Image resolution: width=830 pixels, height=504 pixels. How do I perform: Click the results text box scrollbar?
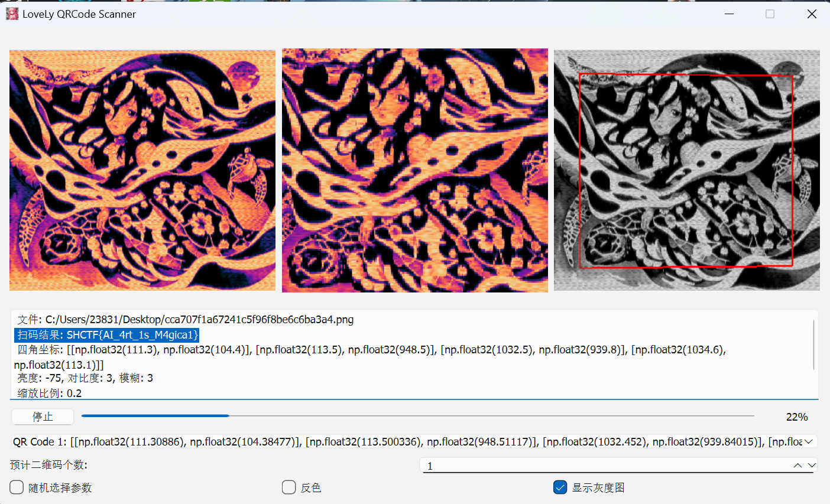pyautogui.click(x=814, y=345)
